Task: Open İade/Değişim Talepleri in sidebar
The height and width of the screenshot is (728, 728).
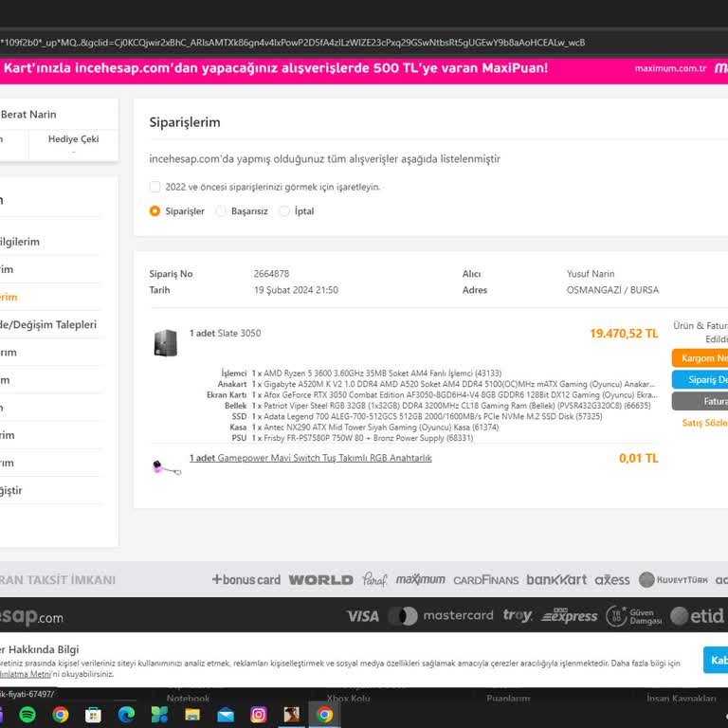Action: tap(48, 324)
